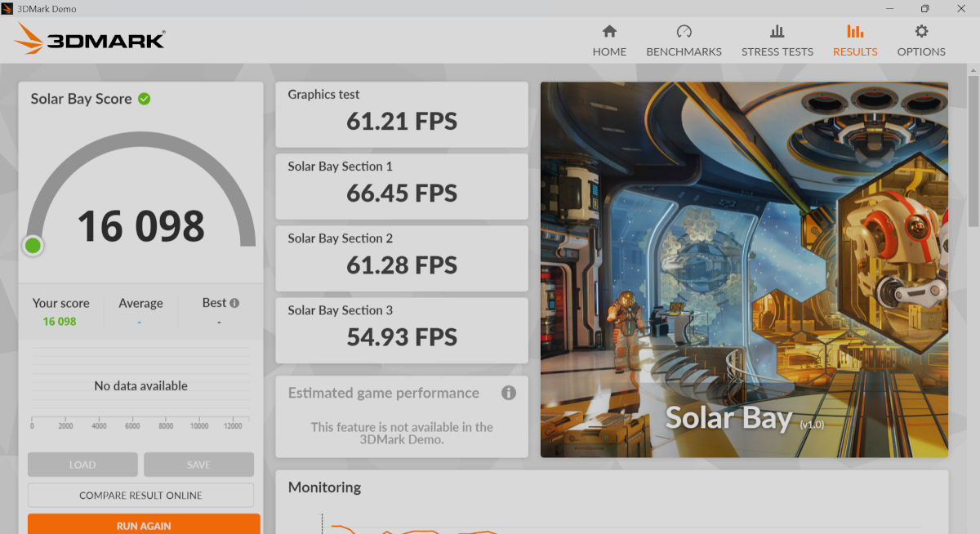Image resolution: width=980 pixels, height=534 pixels.
Task: Select the 16 098 score in the gauge
Action: tap(140, 226)
